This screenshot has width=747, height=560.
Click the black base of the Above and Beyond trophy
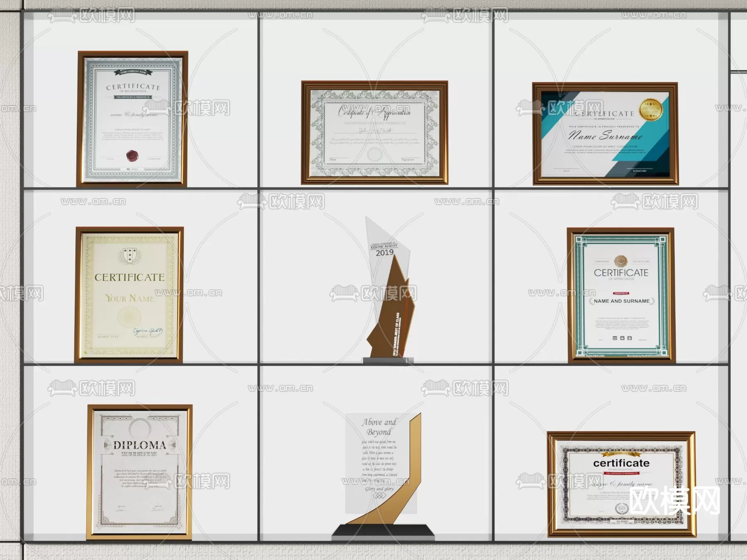tap(383, 532)
